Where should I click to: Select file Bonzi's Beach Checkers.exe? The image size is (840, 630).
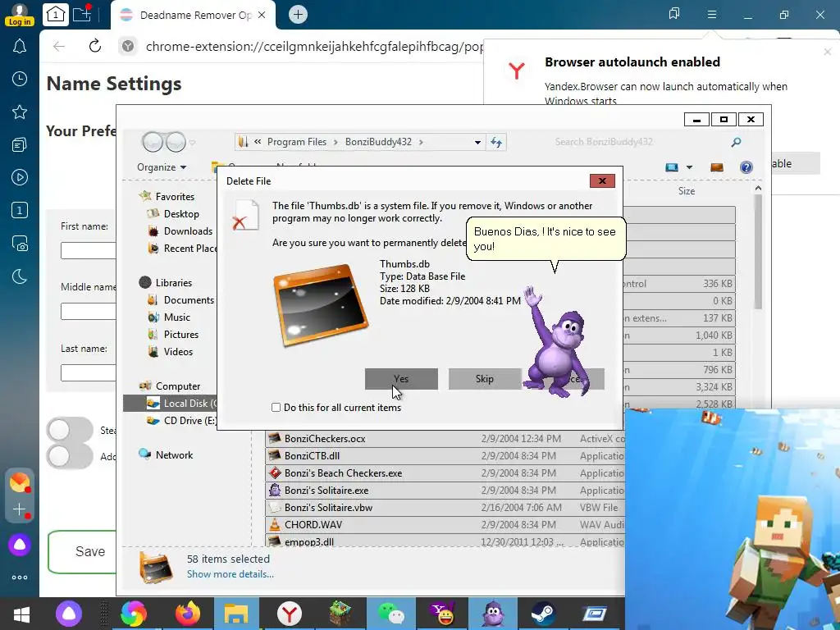pos(343,473)
